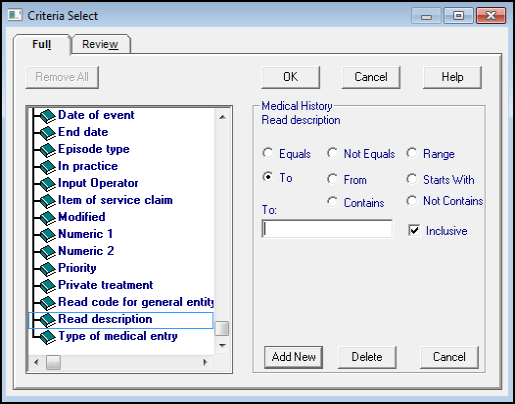Click the book icon next to Episode type
The width and height of the screenshot is (515, 404).
48,150
